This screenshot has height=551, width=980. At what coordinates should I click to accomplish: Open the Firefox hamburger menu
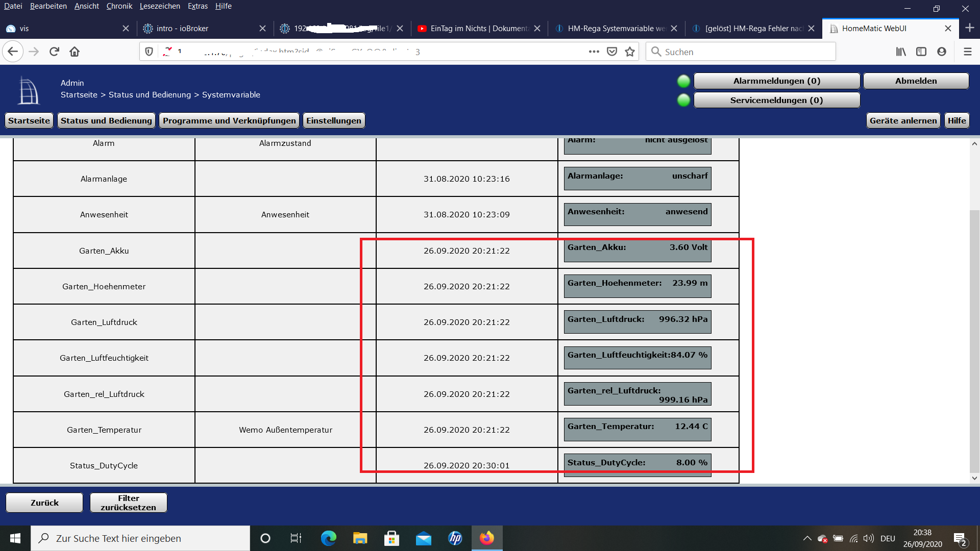(x=967, y=52)
